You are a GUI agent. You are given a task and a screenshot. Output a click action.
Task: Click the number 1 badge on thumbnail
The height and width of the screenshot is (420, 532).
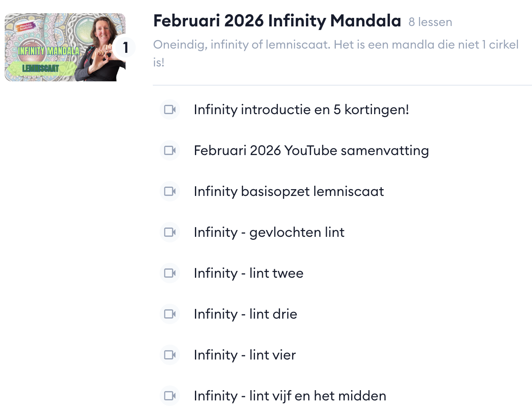[x=125, y=47]
